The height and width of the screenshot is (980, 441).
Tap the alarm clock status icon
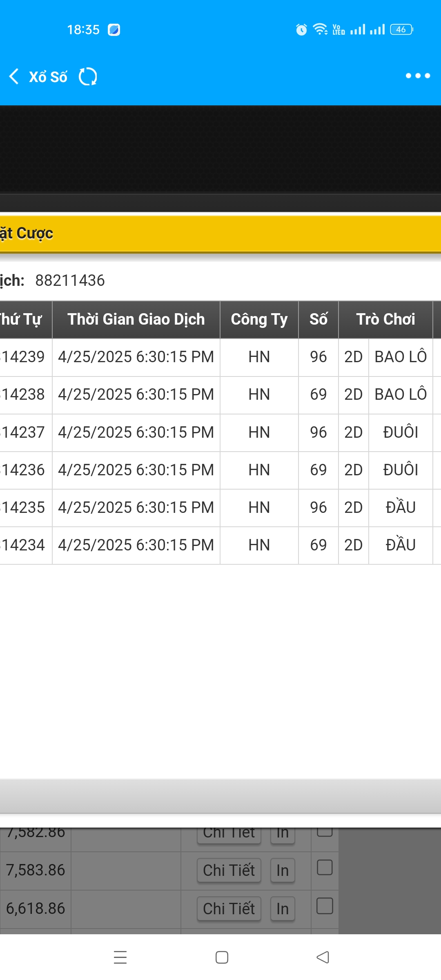pos(301,29)
